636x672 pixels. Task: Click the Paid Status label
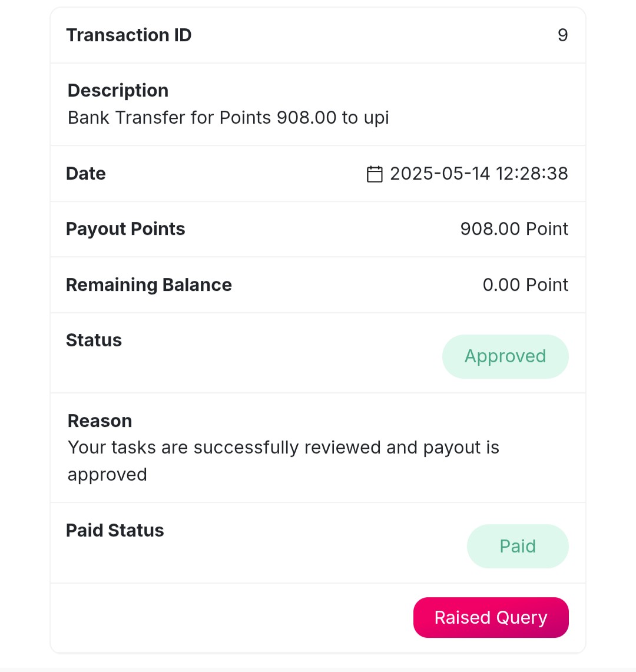tap(115, 531)
